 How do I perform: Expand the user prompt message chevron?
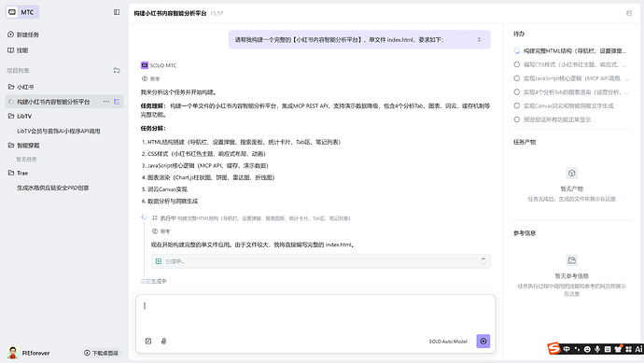(479, 40)
